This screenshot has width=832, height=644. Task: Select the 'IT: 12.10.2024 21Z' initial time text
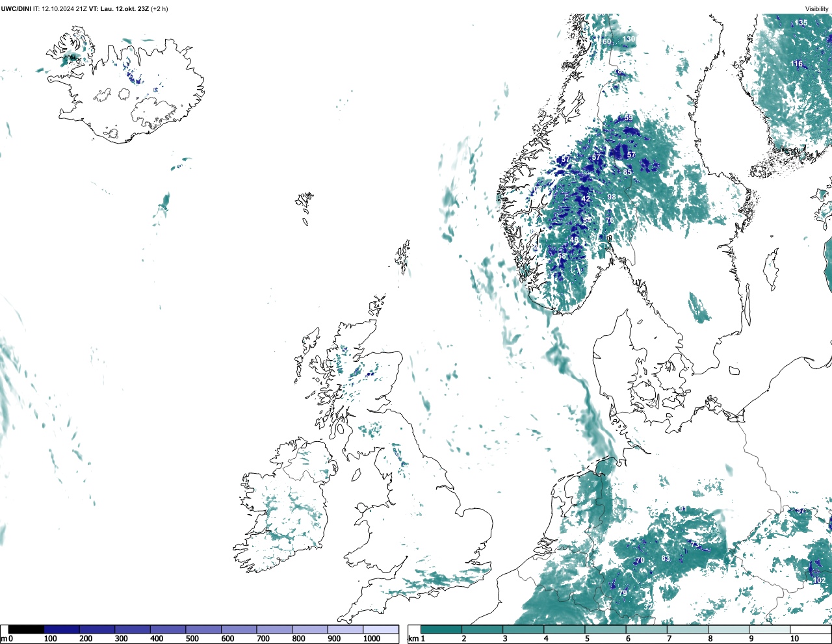click(60, 8)
